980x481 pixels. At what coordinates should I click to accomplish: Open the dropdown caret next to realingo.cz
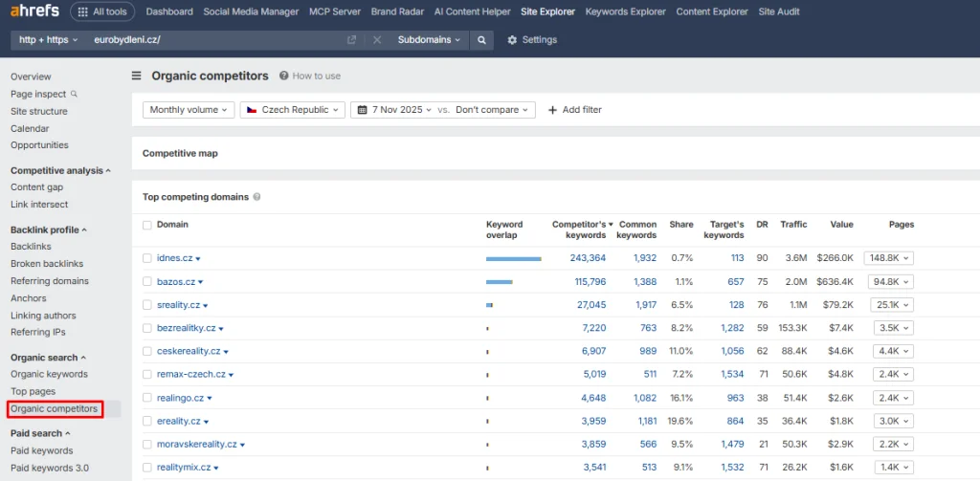tap(210, 399)
